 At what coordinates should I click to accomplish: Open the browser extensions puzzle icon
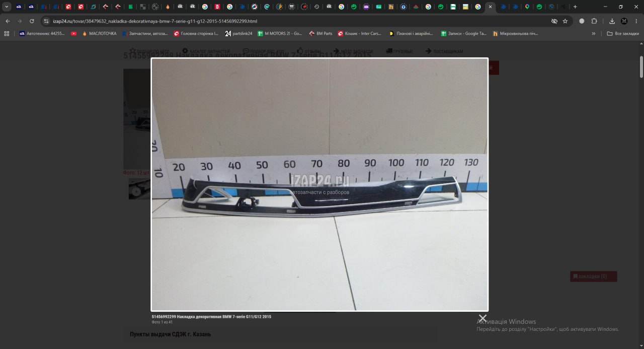(x=594, y=21)
